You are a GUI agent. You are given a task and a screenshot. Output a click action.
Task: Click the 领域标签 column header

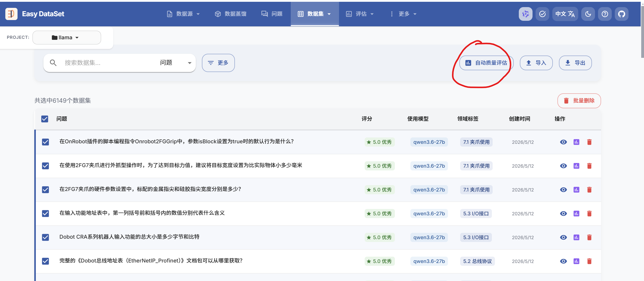point(468,119)
